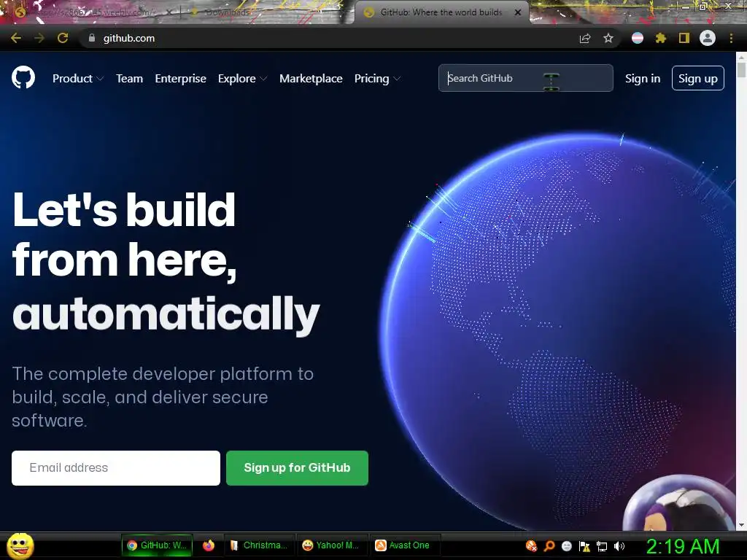This screenshot has height=560, width=747.
Task: Open the Avast One taskbar window
Action: (404, 545)
